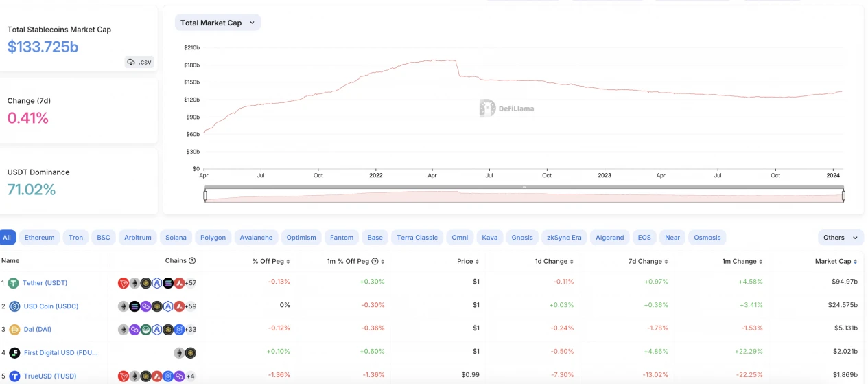Click the Chains column help question icon
868x384 pixels.
point(192,261)
